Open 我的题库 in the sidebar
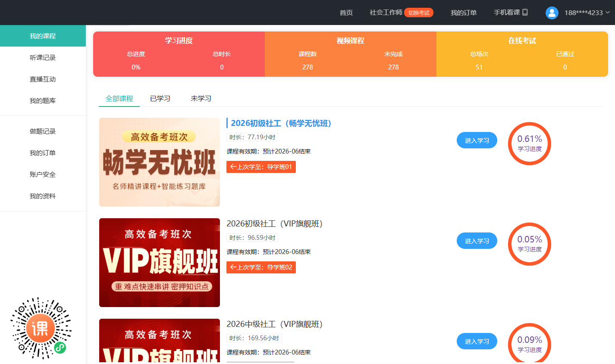Image resolution: width=615 pixels, height=364 pixels. tap(43, 101)
